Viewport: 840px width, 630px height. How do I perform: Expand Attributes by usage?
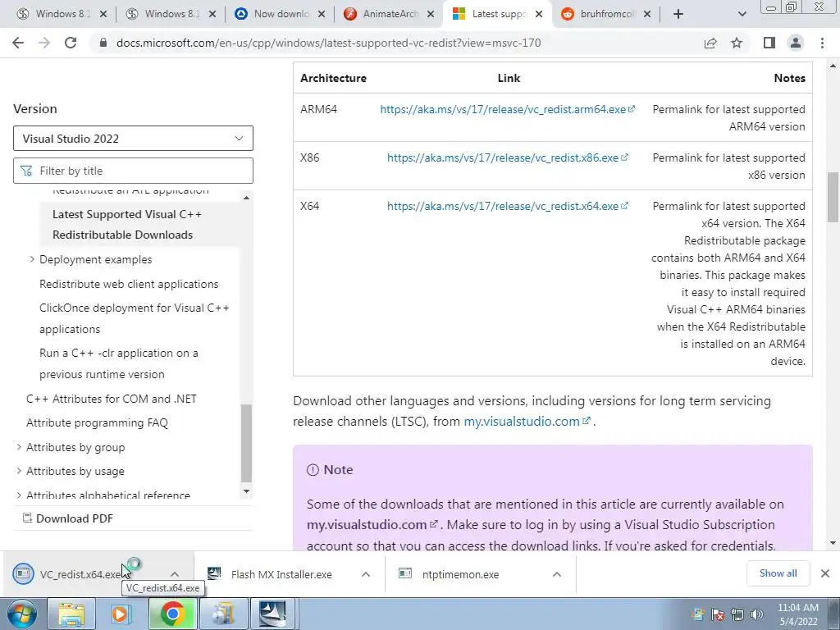tap(19, 471)
